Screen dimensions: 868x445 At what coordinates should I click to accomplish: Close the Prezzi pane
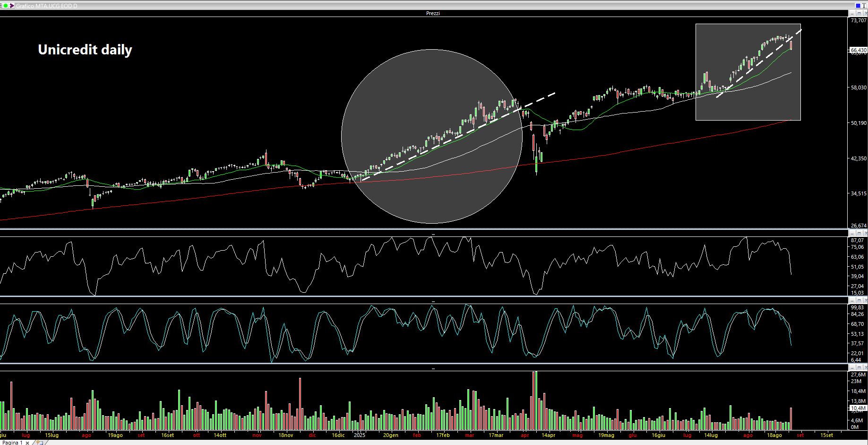click(x=865, y=13)
